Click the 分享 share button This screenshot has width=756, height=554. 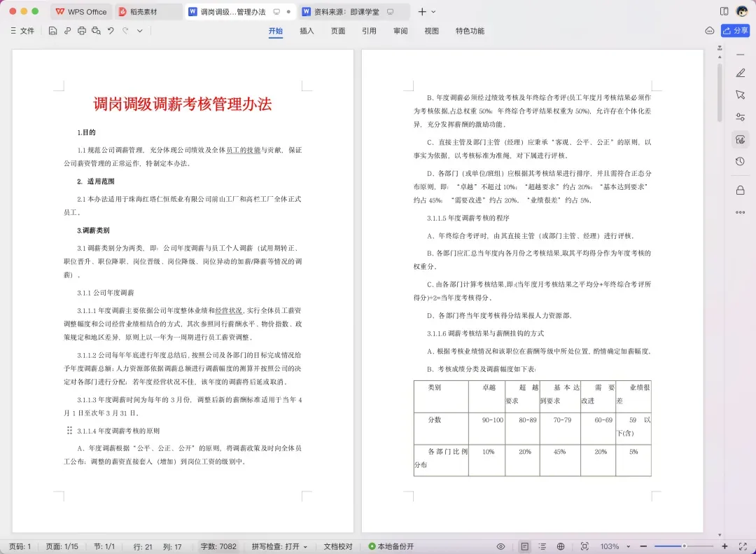pyautogui.click(x=735, y=30)
